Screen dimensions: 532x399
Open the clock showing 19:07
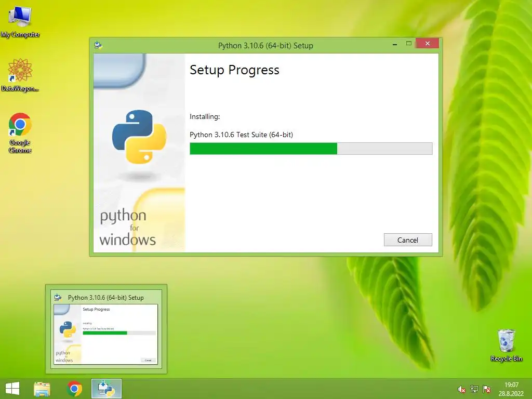pyautogui.click(x=511, y=389)
